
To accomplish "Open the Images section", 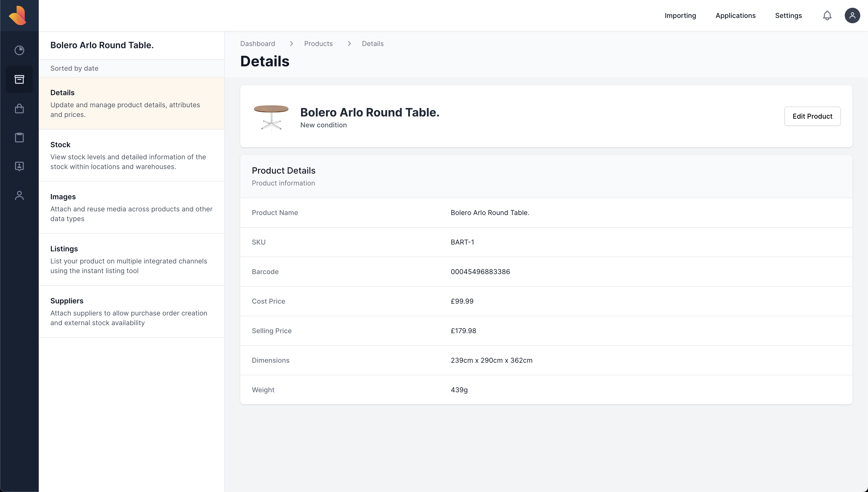I will (131, 208).
